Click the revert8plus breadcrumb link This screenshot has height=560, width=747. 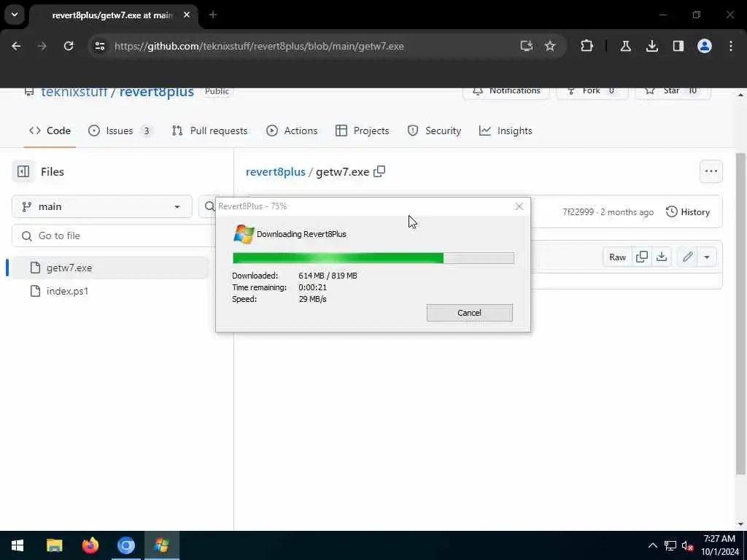(275, 172)
